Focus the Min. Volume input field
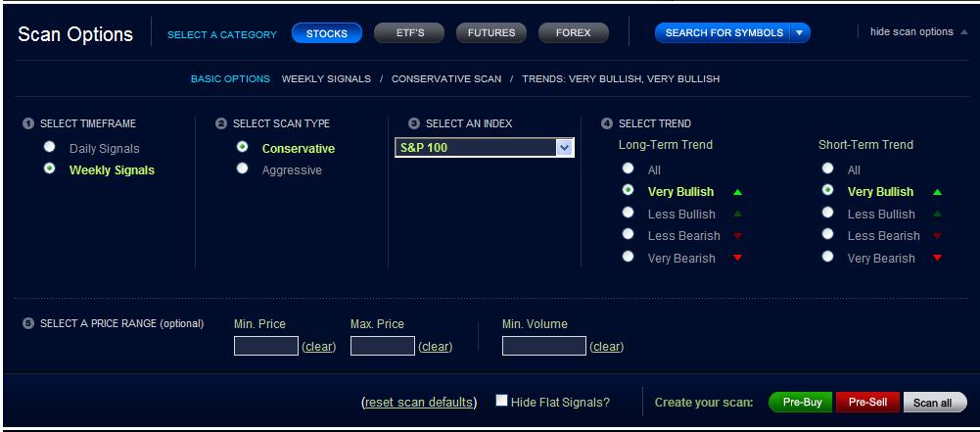Viewport: 980px width, 432px height. (543, 346)
